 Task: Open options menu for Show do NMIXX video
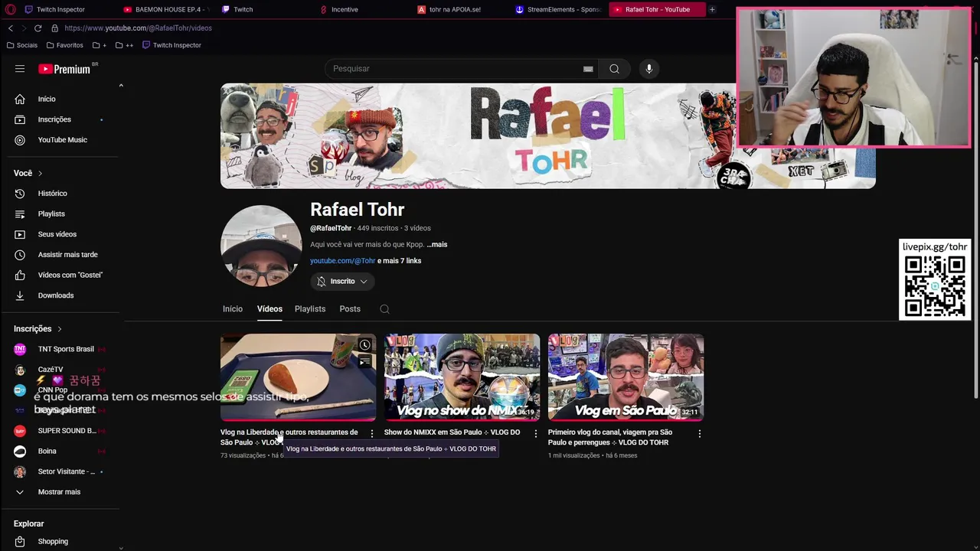(536, 434)
